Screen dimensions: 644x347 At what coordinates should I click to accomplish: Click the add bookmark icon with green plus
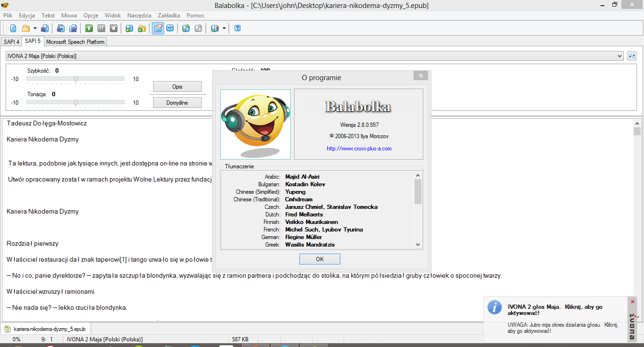[x=186, y=28]
